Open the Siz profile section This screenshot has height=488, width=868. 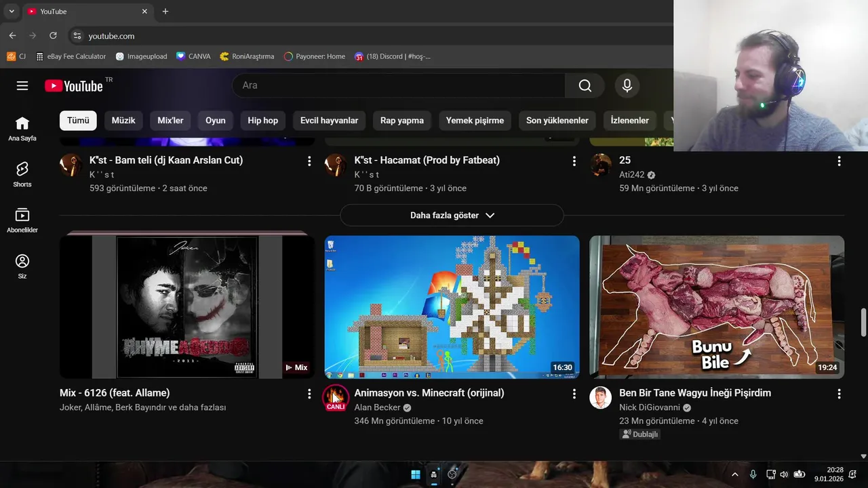pyautogui.click(x=22, y=266)
